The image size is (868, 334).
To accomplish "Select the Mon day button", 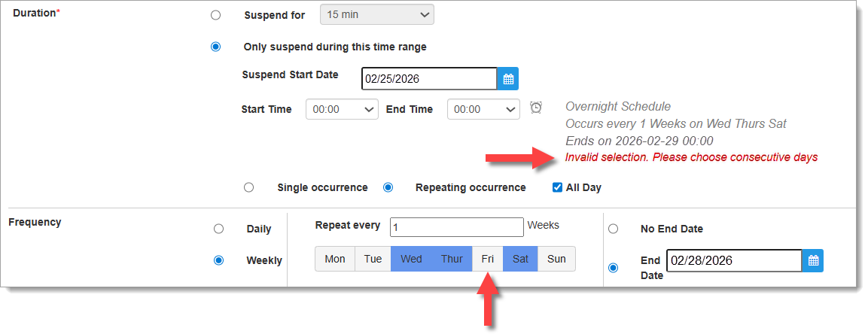I will pos(335,259).
